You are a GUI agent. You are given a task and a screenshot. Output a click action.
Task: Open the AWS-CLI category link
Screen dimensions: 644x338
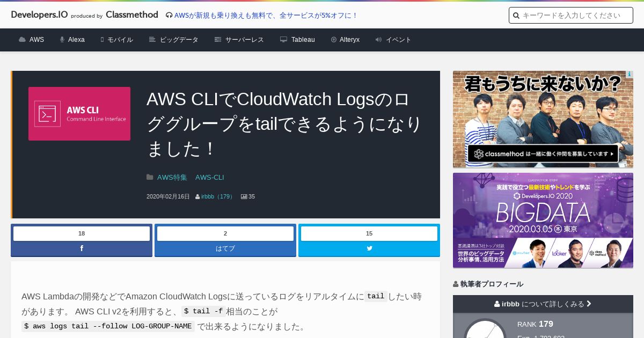coord(209,177)
